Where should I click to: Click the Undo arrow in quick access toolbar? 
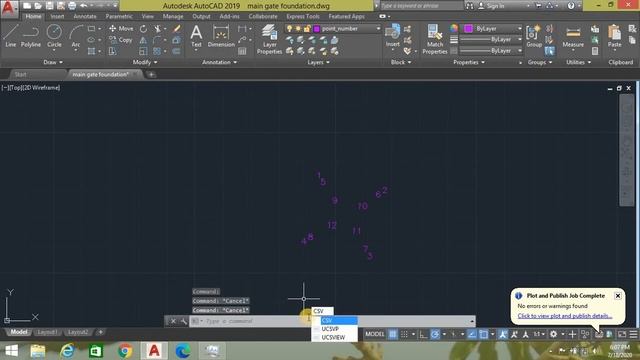(84, 6)
